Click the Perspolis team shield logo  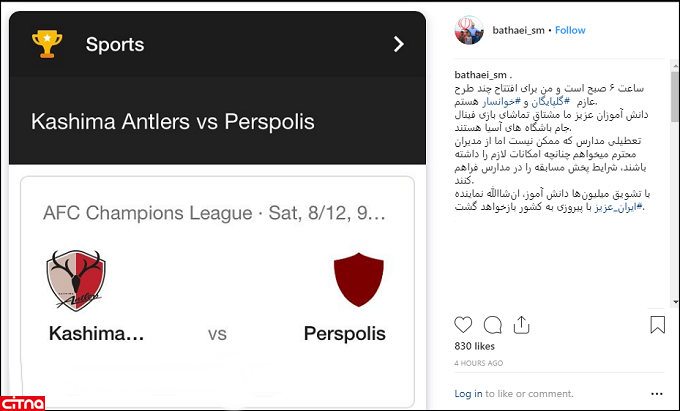(x=358, y=280)
